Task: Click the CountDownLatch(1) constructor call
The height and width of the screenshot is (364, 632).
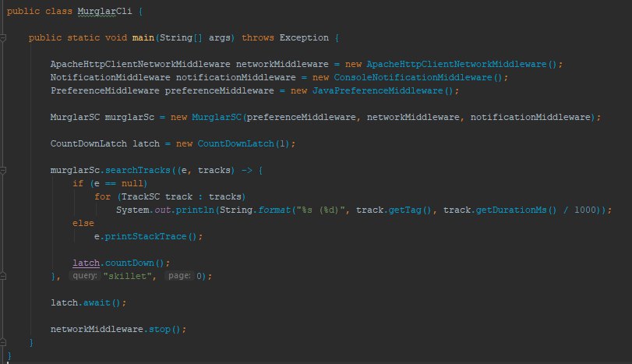Action: [243, 144]
